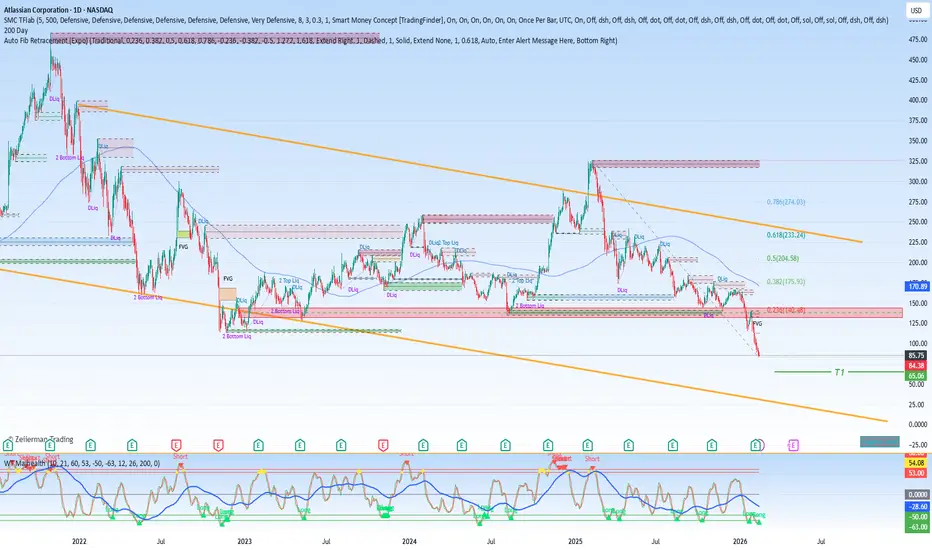Click the red 0.236 fib level label
932x550 pixels.
tap(786, 310)
